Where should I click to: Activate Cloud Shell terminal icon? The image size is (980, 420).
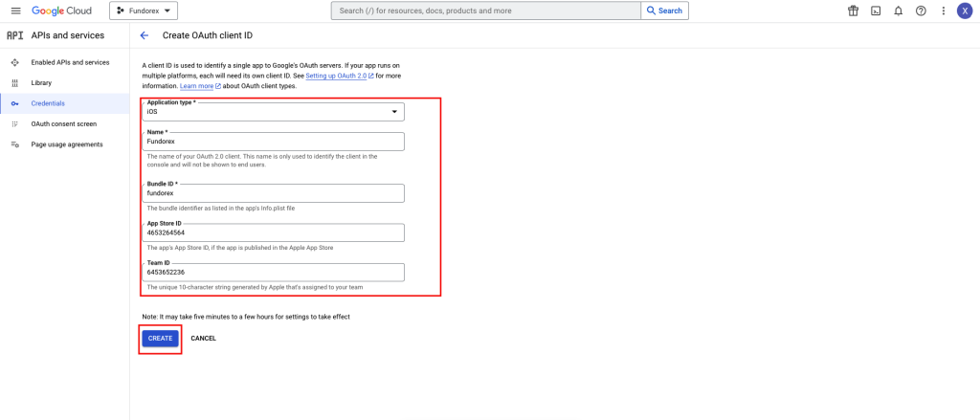point(876,11)
